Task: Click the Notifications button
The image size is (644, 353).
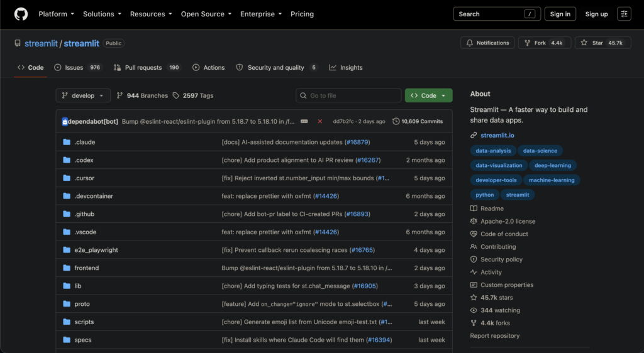Action: point(487,43)
